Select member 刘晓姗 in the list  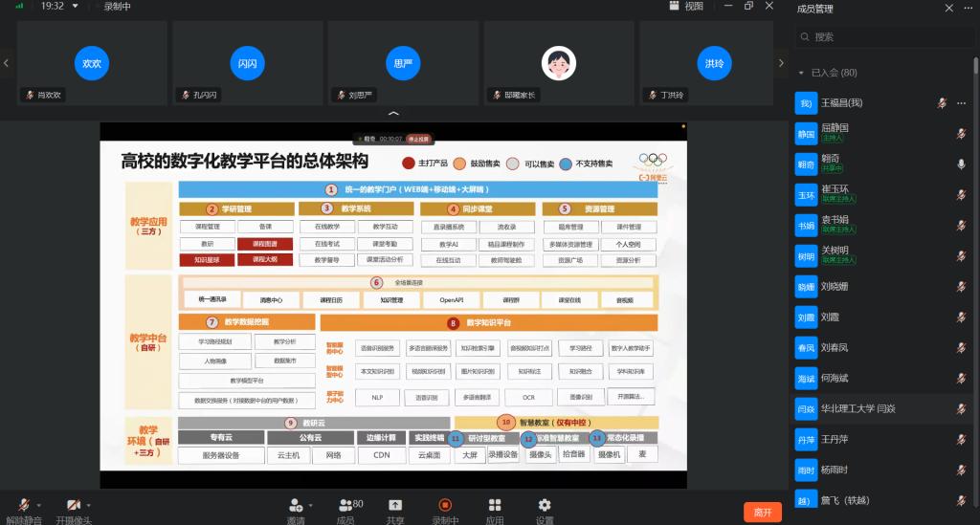(881, 287)
